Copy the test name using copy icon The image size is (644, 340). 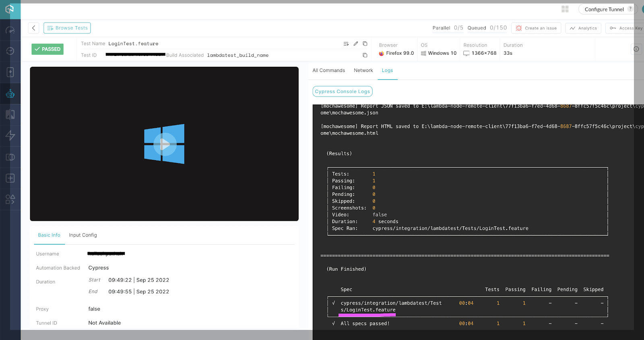365,43
